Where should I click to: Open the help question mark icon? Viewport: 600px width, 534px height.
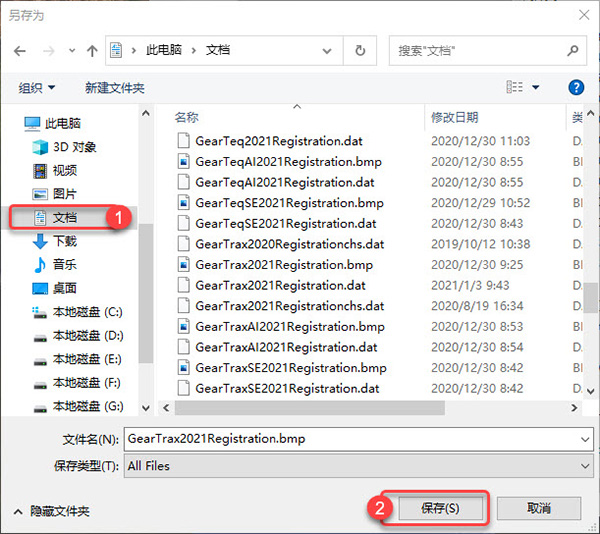point(575,88)
